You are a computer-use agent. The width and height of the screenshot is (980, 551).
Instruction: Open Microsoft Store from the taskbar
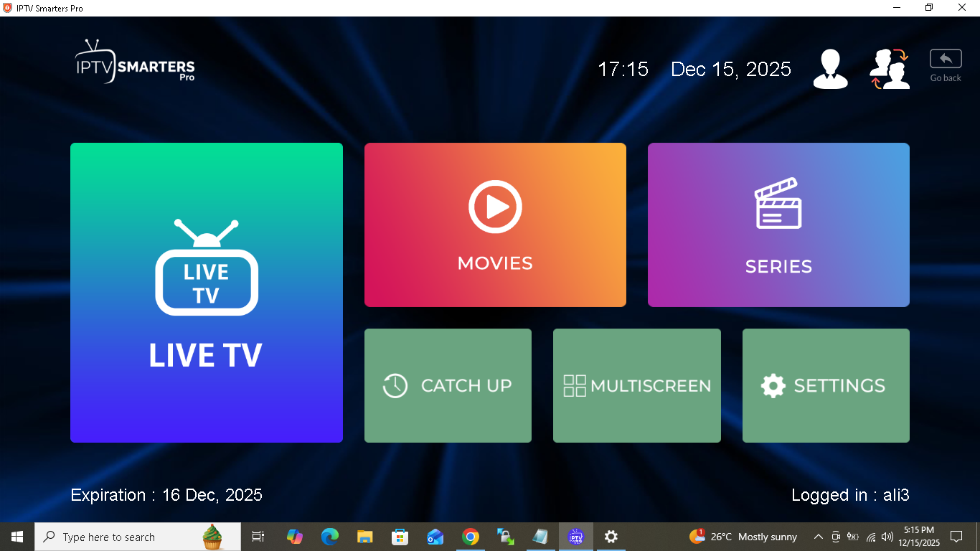coord(400,537)
